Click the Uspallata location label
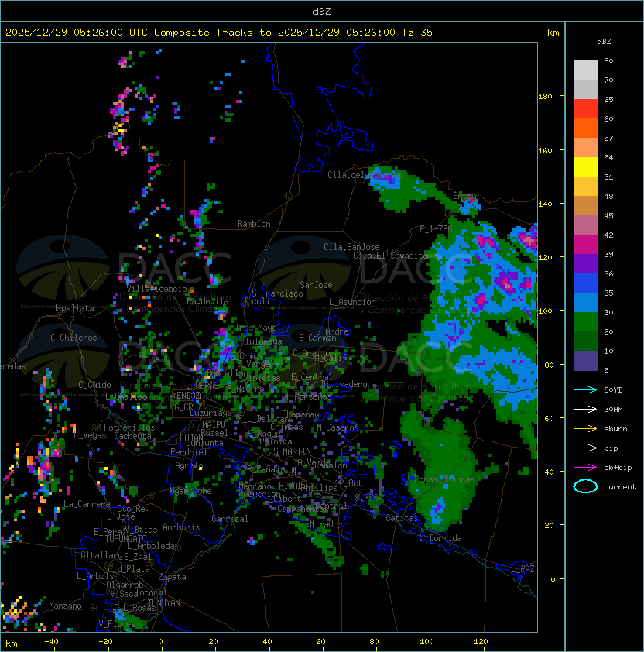The width and height of the screenshot is (644, 652). coord(73,308)
